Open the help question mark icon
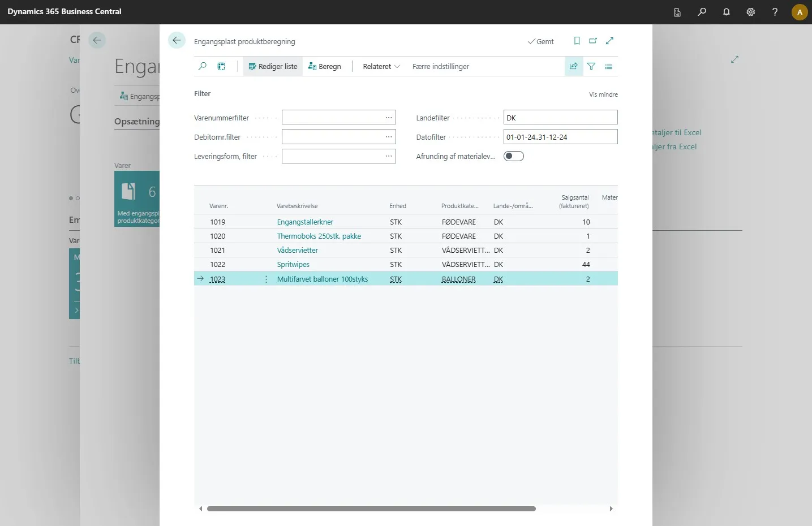The height and width of the screenshot is (526, 812). [775, 12]
